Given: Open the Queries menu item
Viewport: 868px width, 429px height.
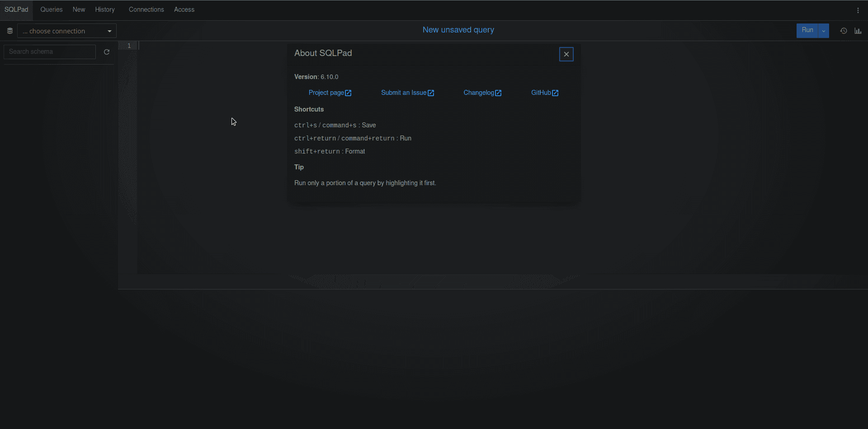Looking at the screenshot, I should [52, 9].
